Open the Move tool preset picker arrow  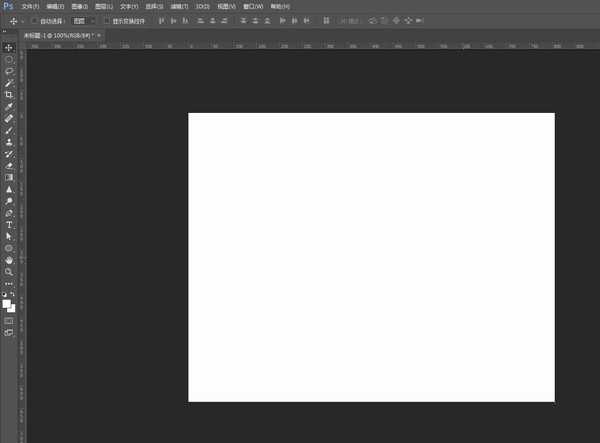click(x=23, y=21)
